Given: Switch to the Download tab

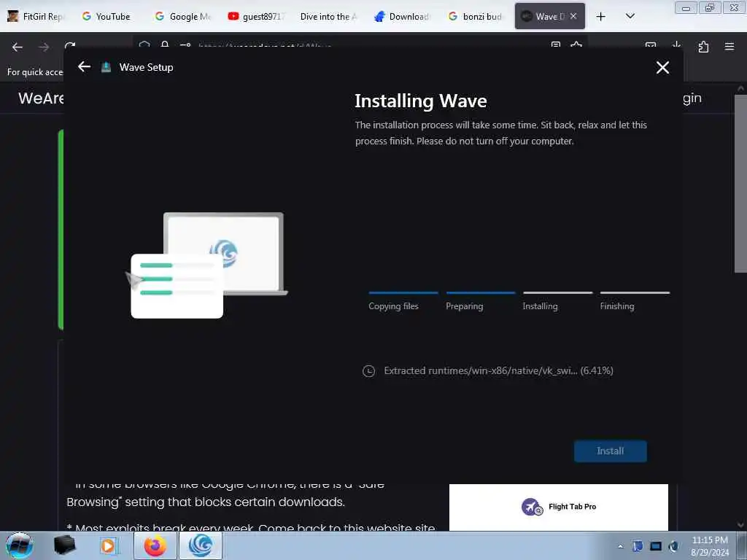Looking at the screenshot, I should [x=403, y=16].
